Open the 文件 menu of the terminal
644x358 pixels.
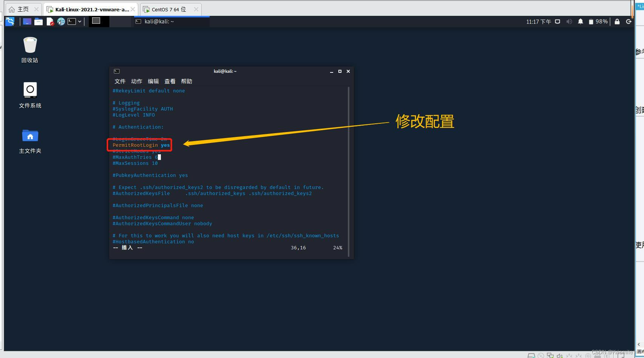(120, 81)
